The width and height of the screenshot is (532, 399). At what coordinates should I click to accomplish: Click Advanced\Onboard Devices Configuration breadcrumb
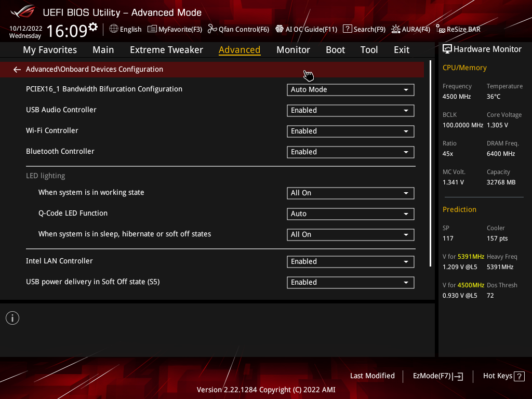click(95, 69)
